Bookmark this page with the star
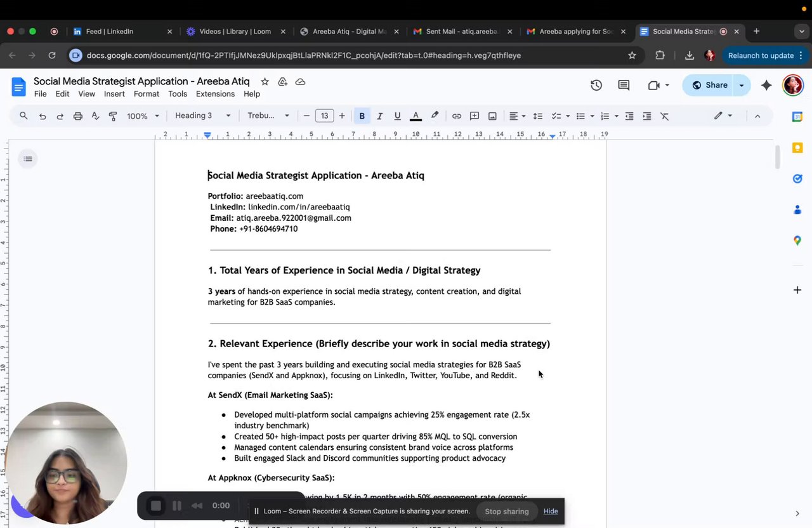Image resolution: width=812 pixels, height=528 pixels. coord(632,55)
